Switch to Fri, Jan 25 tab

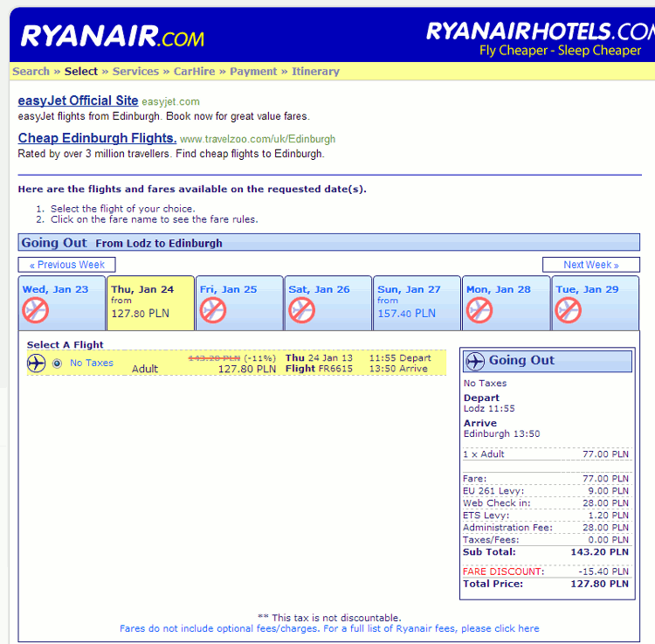[x=239, y=303]
